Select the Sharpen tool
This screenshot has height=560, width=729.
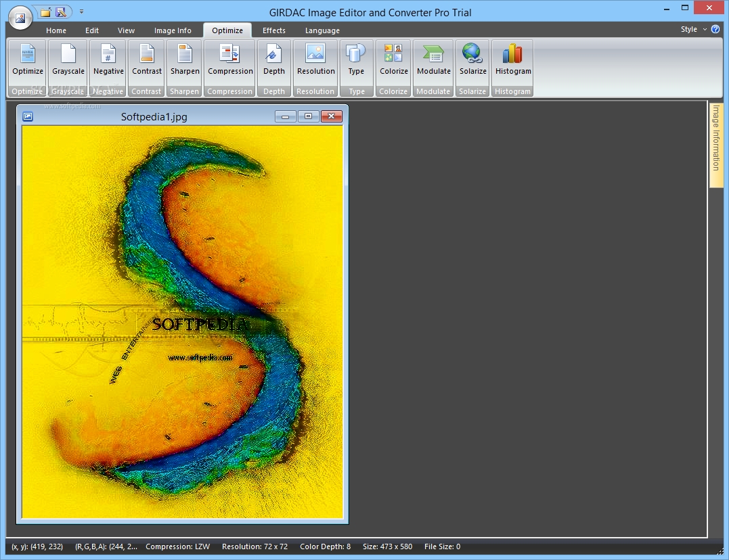[x=185, y=60]
